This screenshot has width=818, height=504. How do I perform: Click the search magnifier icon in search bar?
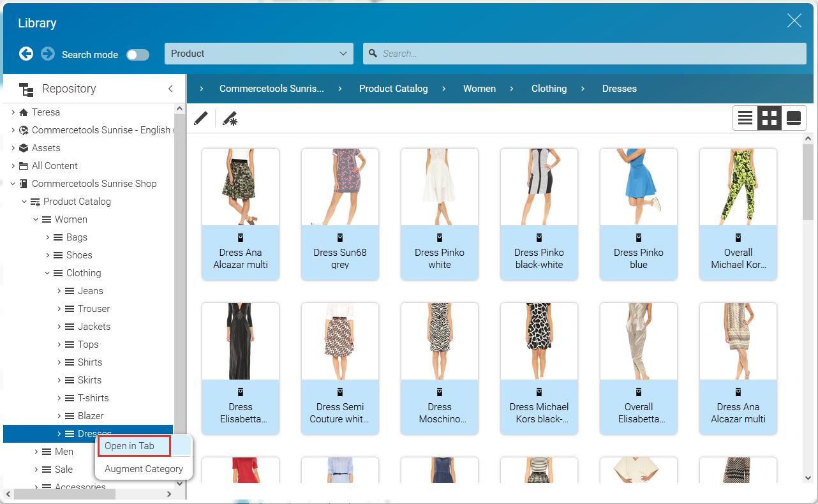[372, 54]
